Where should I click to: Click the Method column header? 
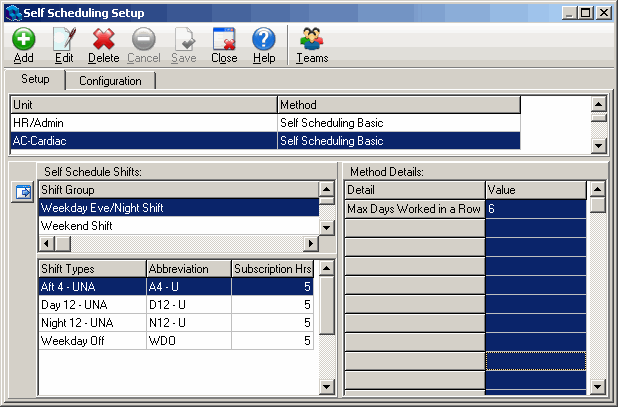point(398,104)
